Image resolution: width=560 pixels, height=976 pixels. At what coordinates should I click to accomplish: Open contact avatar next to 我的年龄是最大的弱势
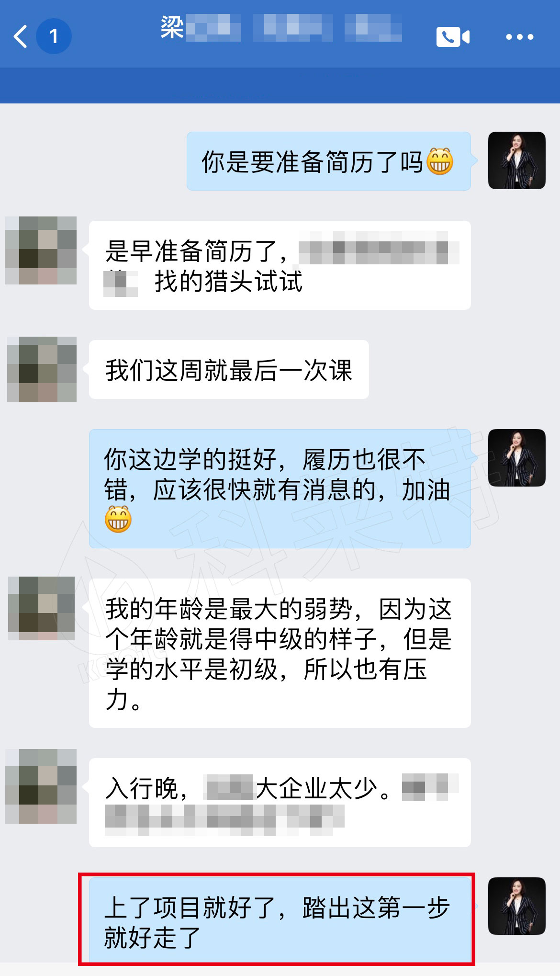point(42,608)
